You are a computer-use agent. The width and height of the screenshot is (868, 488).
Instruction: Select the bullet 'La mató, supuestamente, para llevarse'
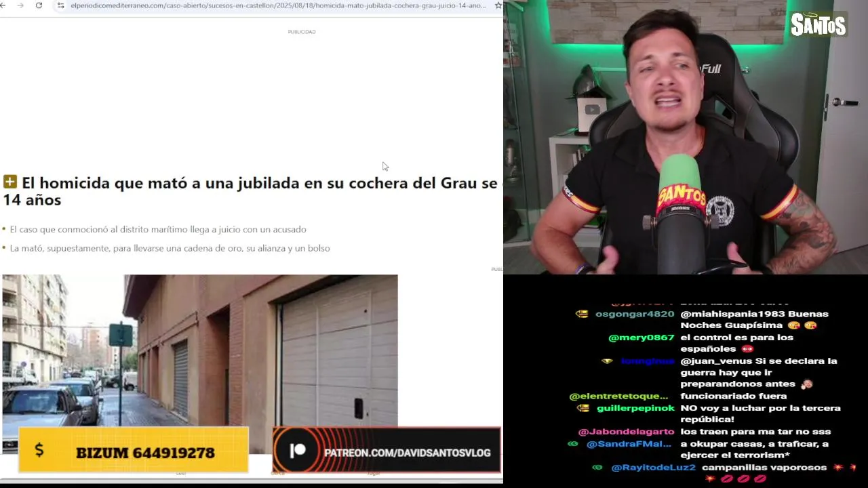pos(170,249)
